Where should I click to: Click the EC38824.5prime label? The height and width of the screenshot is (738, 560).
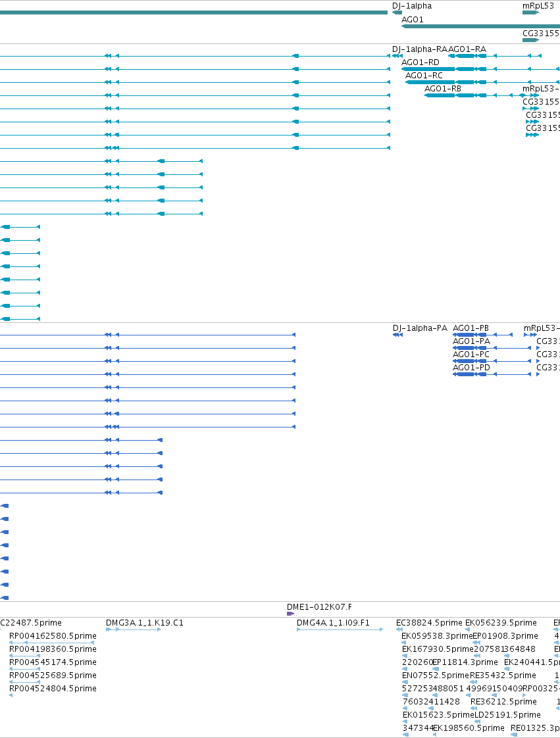[429, 623]
